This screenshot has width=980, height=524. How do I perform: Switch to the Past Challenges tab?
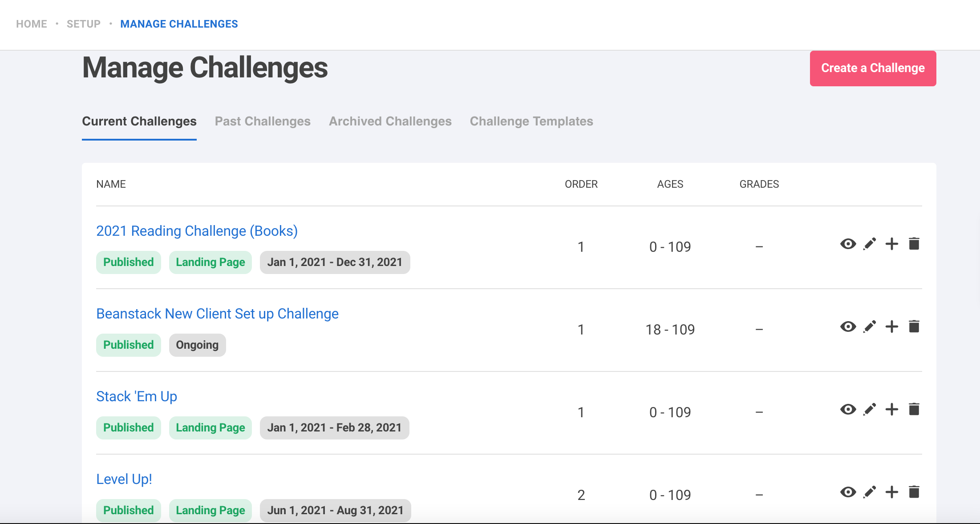coord(262,121)
